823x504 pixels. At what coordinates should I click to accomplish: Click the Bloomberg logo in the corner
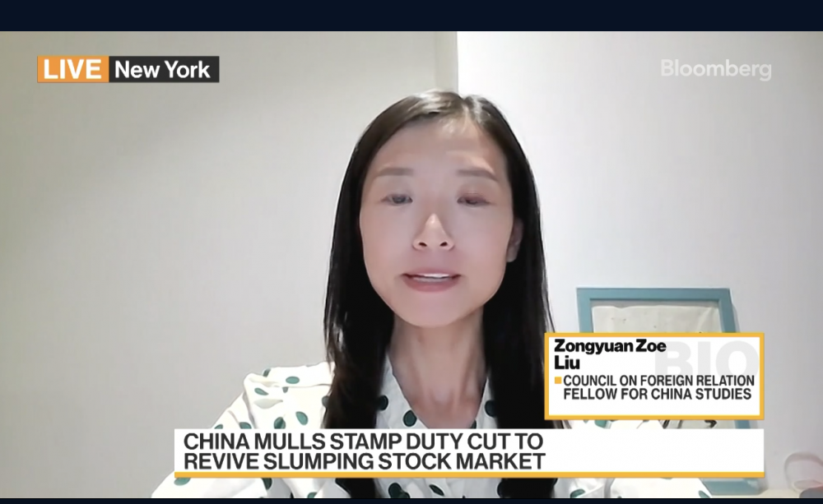coord(716,69)
